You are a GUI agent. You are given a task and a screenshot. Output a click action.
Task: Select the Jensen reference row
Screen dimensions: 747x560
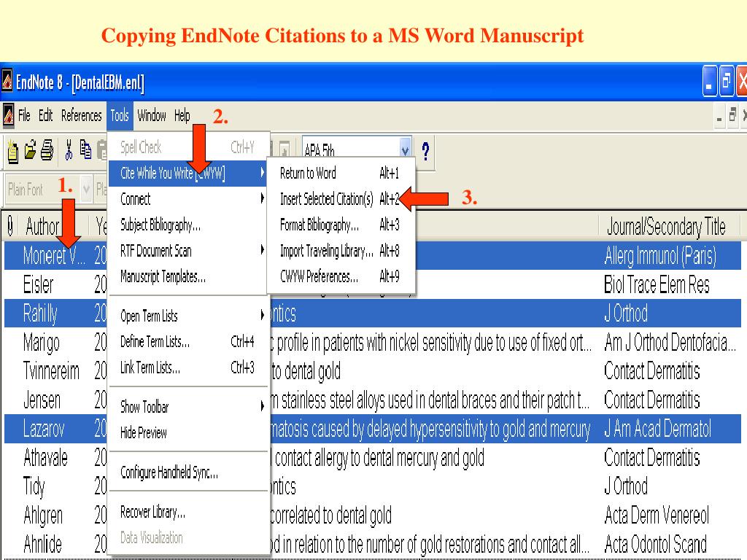point(373,400)
